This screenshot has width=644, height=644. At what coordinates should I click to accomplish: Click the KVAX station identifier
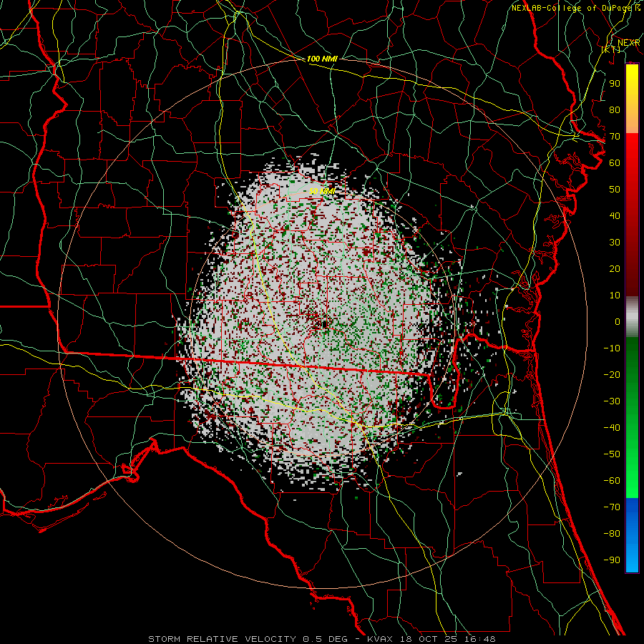coord(381,639)
